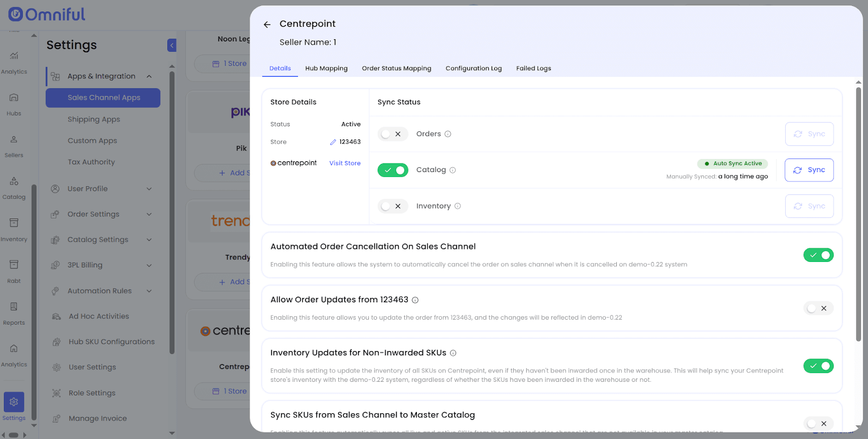The image size is (868, 439).
Task: Switch to the Hub Mapping tab
Action: (326, 69)
